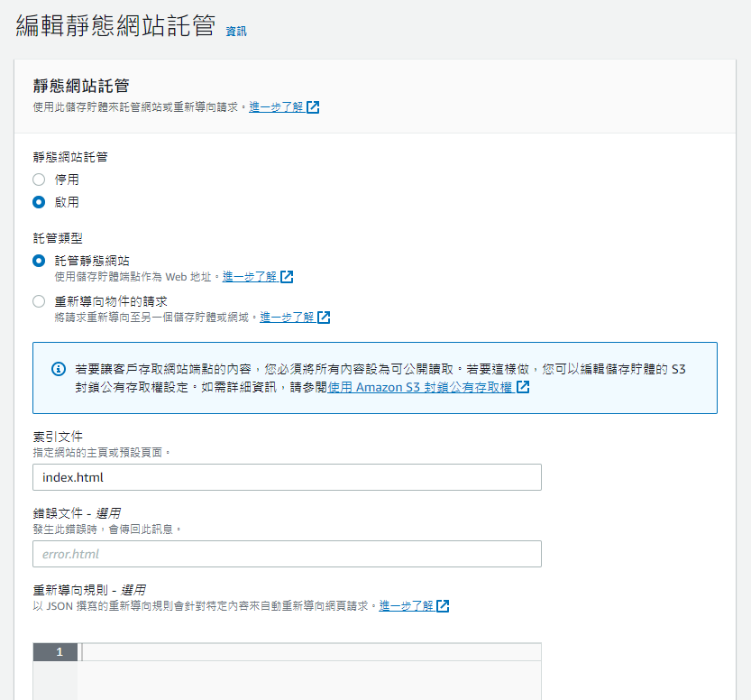Click the 重新導向規則 - 選用 label
The height and width of the screenshot is (700, 751).
click(x=89, y=590)
